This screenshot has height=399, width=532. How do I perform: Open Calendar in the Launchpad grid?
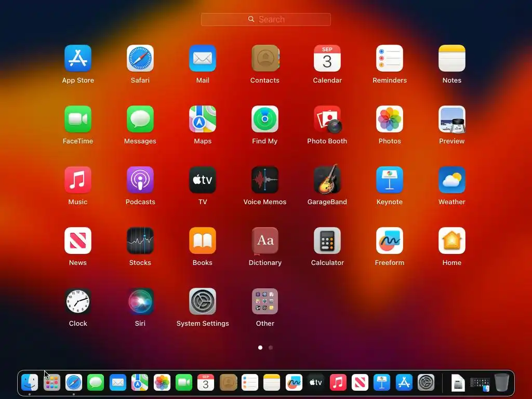tap(327, 58)
